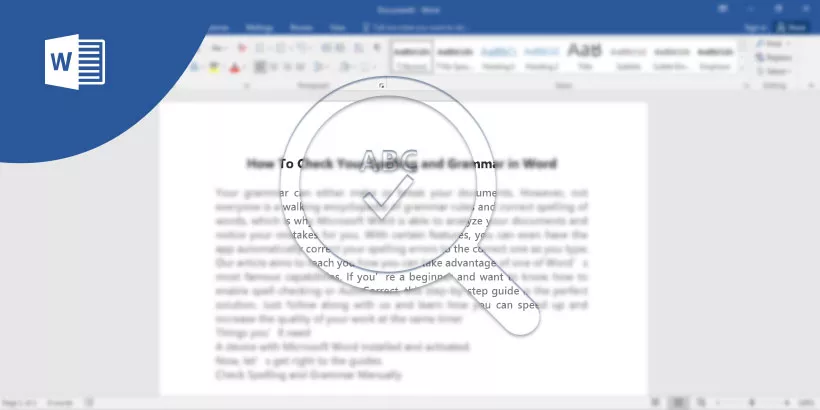Open the Font Color dropdown arrow
Screen dimensions: 820x410
tap(243, 67)
